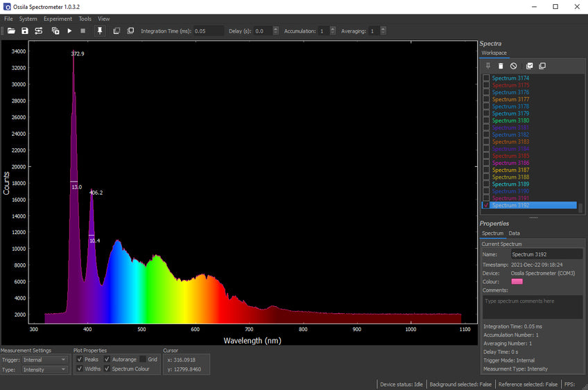
Task: Check the Spectrum 3180 checkbox
Action: coord(486,121)
